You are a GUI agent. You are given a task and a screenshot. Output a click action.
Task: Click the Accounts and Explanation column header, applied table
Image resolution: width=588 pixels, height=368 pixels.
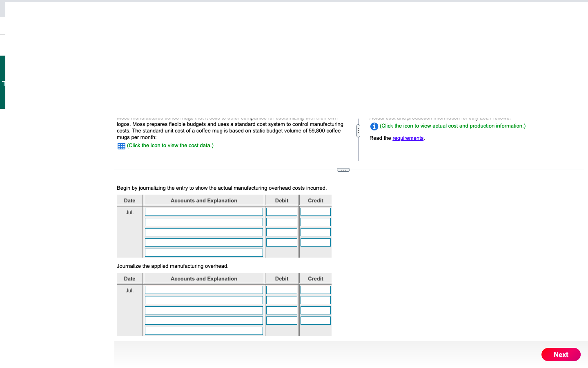(203, 278)
